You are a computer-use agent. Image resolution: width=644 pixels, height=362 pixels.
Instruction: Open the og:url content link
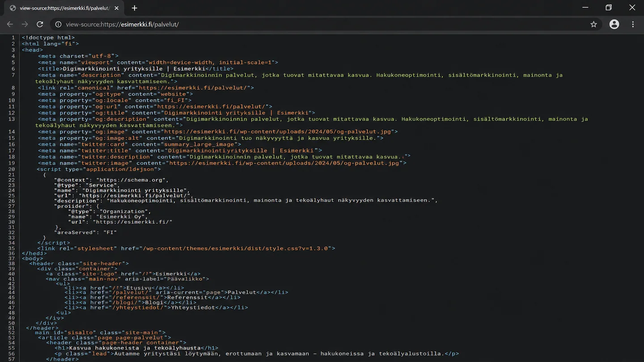click(x=211, y=106)
